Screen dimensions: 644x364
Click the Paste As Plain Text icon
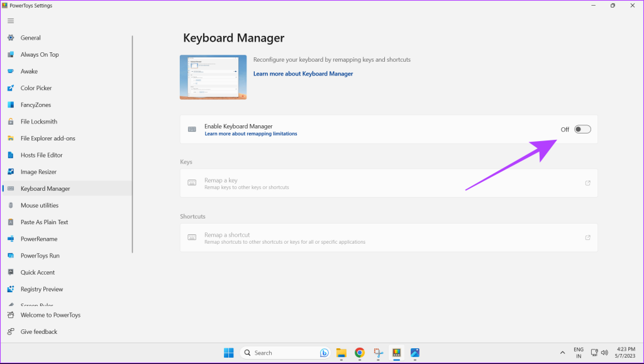[x=11, y=222]
